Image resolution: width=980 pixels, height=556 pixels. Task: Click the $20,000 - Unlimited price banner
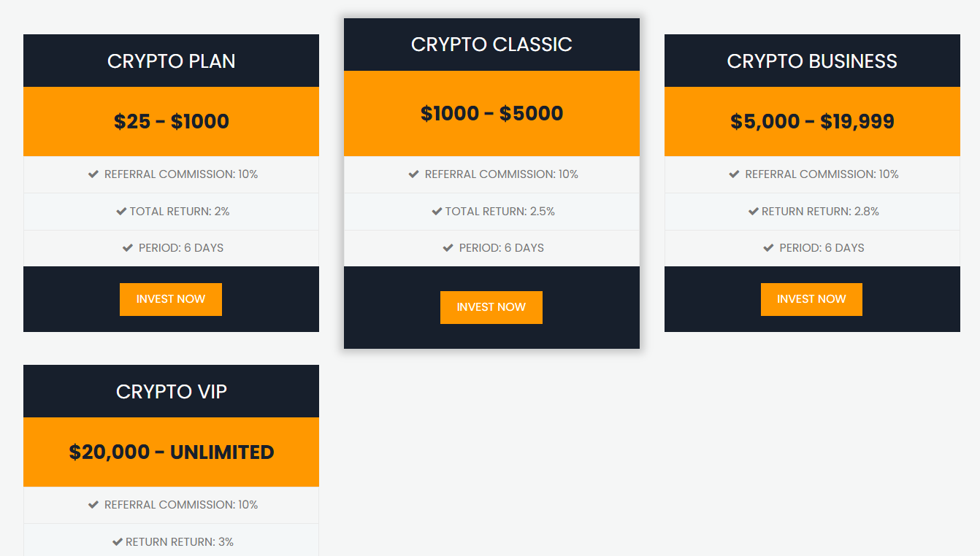pyautogui.click(x=172, y=452)
